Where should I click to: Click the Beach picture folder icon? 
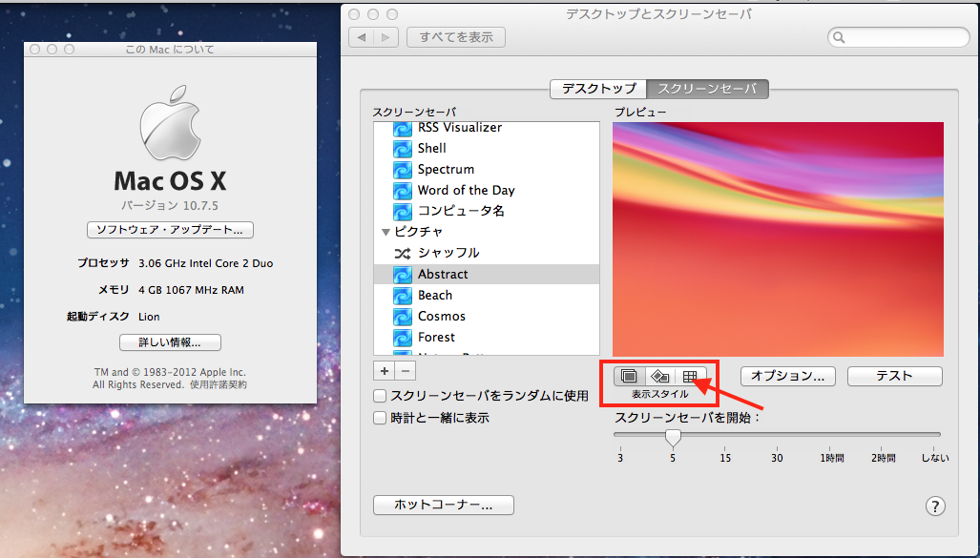[403, 296]
